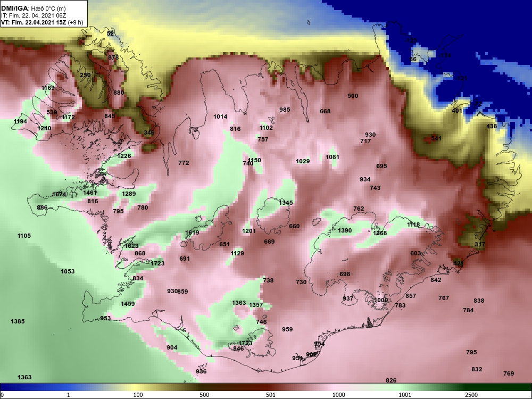The height and width of the screenshot is (399, 532).
Task: Click the map value '1194'
Action: (20, 121)
